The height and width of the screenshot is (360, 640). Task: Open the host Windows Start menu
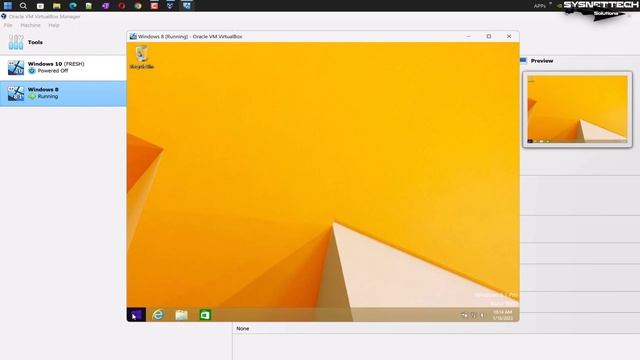point(8,5)
